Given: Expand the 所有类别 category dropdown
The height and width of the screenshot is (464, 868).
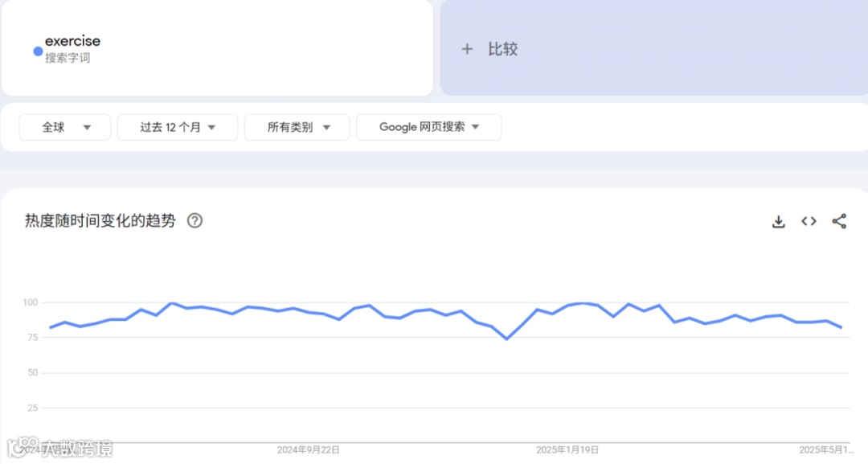Looking at the screenshot, I should 297,127.
